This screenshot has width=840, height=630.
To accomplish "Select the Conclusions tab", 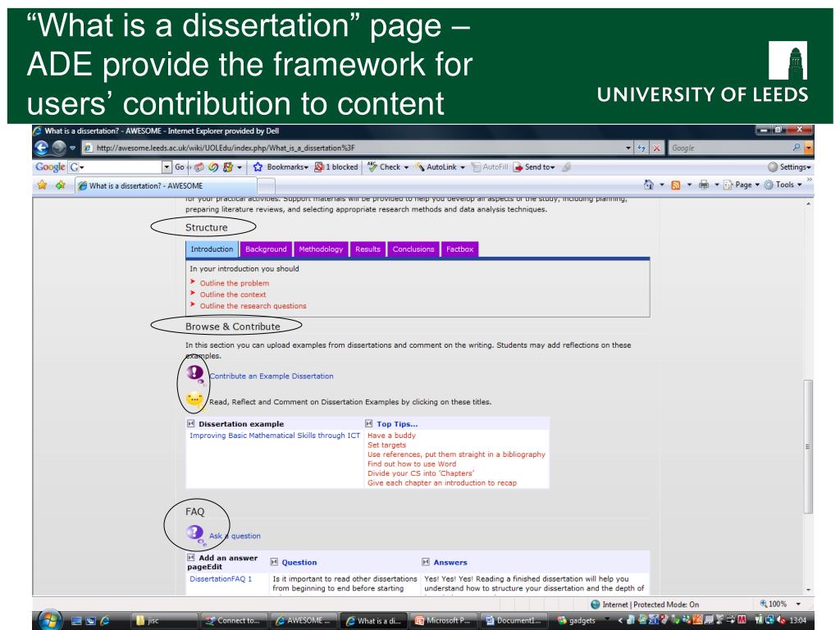I will click(x=413, y=249).
